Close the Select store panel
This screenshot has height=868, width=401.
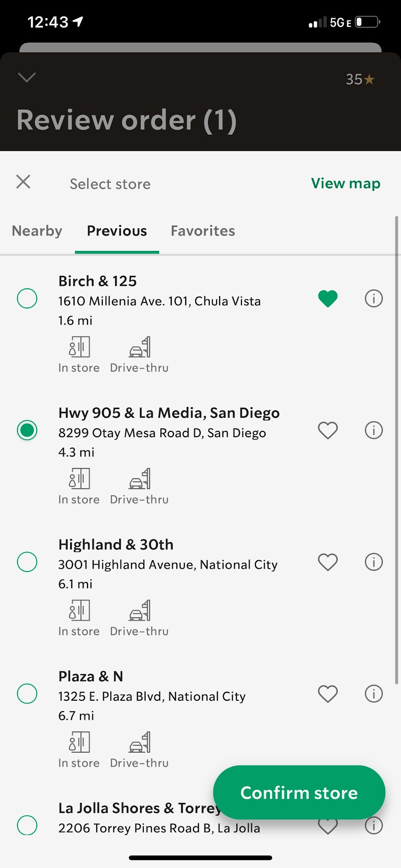pos(24,182)
